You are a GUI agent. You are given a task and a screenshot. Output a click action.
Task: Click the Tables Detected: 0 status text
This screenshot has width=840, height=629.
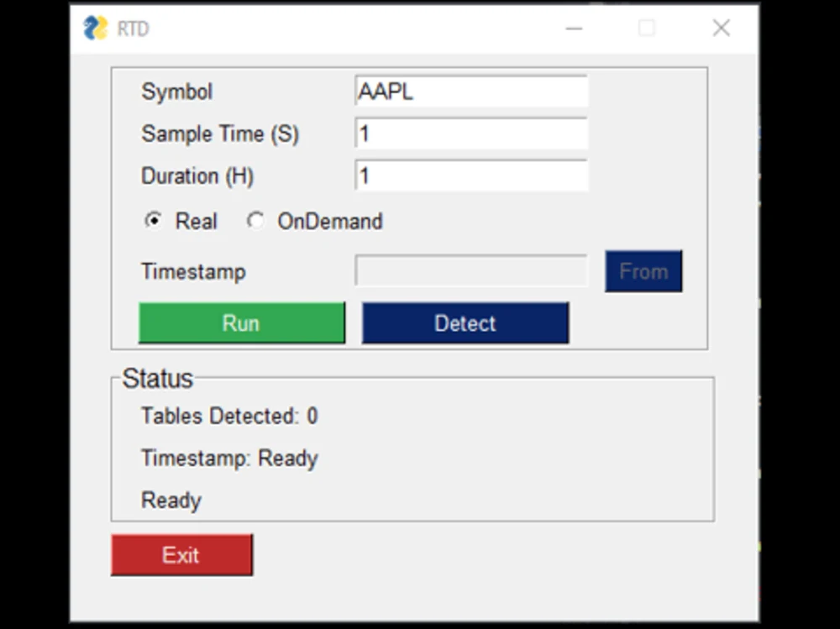(x=228, y=416)
